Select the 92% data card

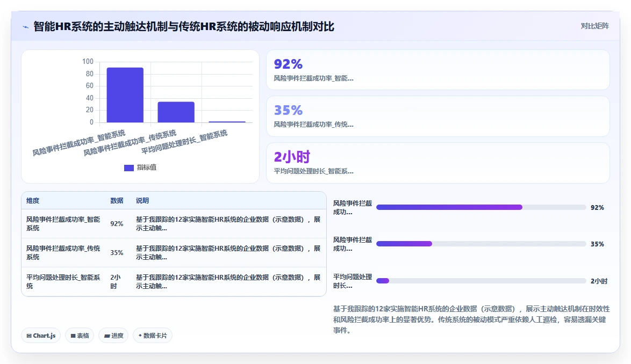pyautogui.click(x=438, y=70)
